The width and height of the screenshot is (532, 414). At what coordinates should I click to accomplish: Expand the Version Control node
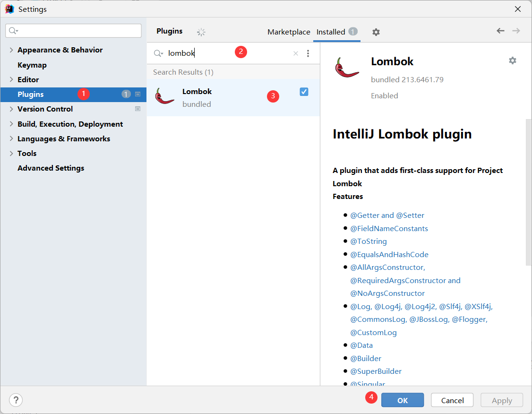[11, 109]
